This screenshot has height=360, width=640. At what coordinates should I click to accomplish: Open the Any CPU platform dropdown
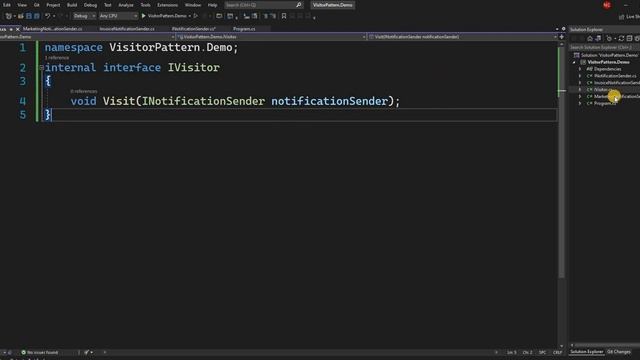[118, 16]
